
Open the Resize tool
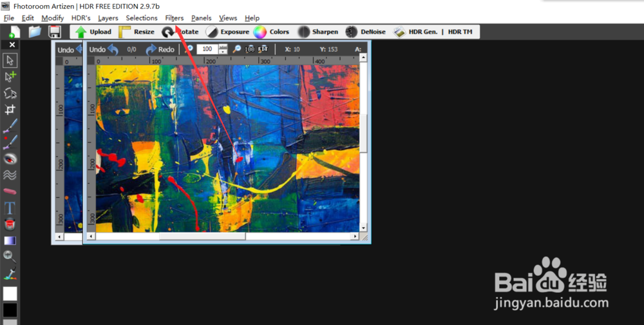tap(137, 32)
